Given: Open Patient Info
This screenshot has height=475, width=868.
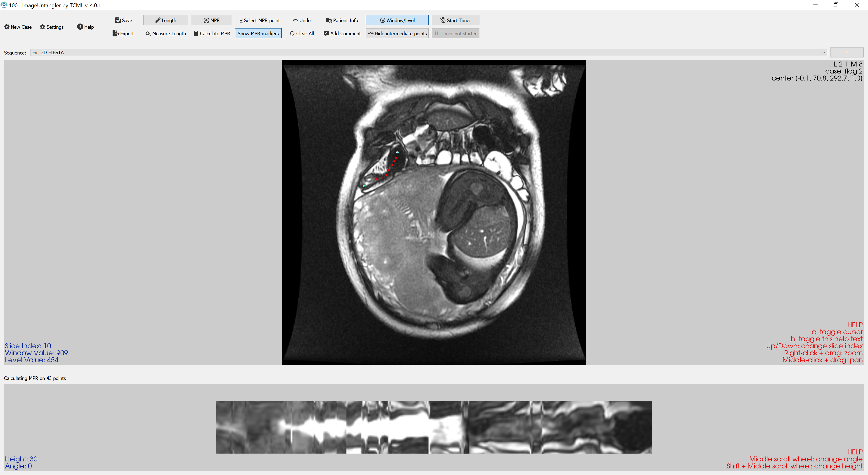Looking at the screenshot, I should point(342,20).
